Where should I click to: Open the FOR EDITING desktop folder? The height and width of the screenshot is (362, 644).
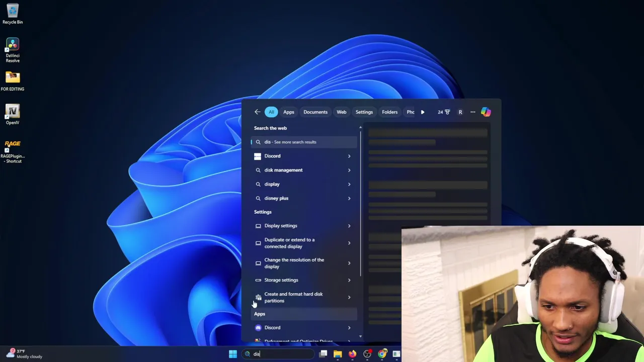[x=13, y=81]
